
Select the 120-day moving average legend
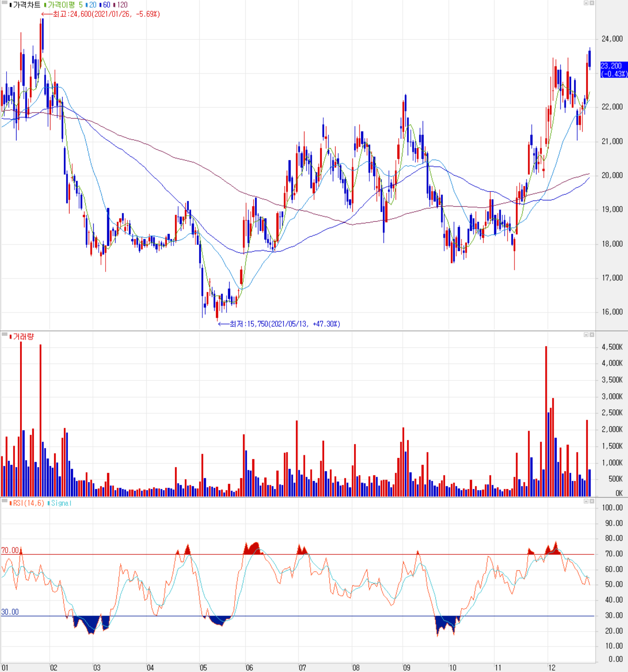pos(121,5)
